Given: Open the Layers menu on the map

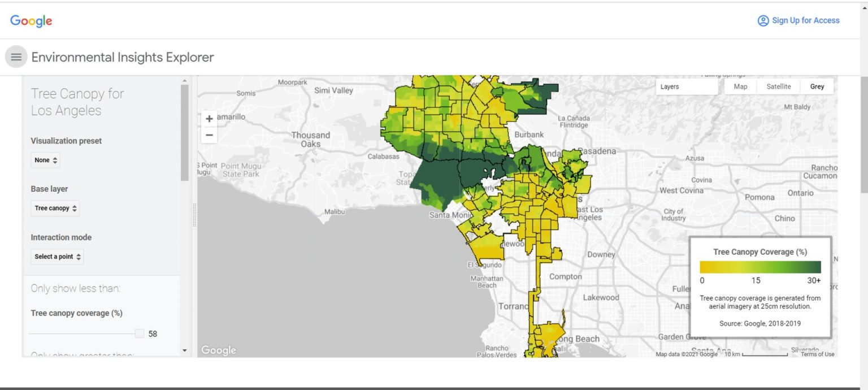Looking at the screenshot, I should 686,86.
